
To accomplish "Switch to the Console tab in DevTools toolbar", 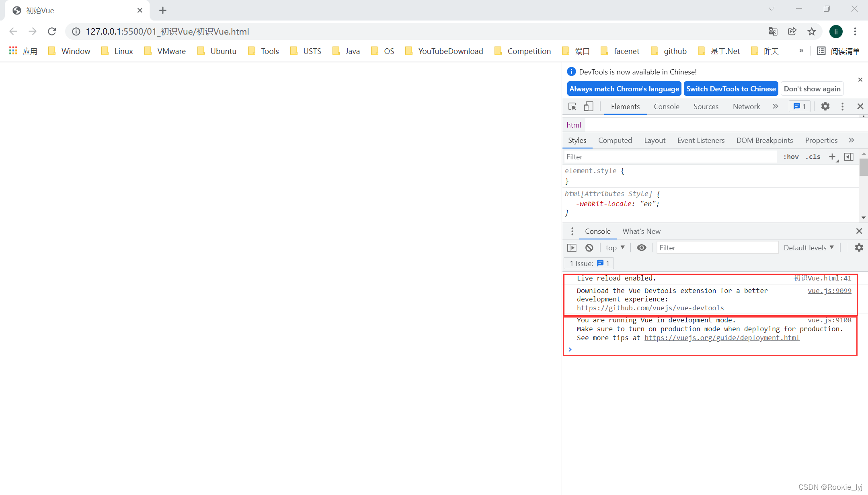I will (x=666, y=106).
